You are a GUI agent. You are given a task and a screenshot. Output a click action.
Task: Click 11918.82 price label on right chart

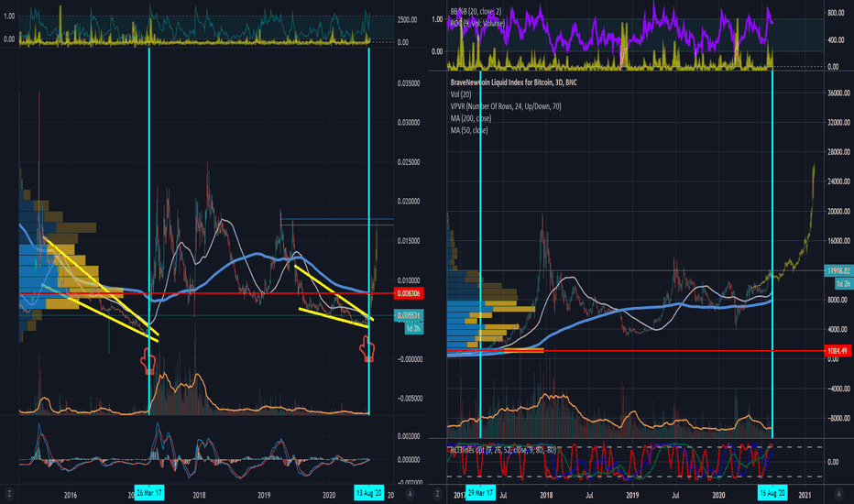(838, 271)
